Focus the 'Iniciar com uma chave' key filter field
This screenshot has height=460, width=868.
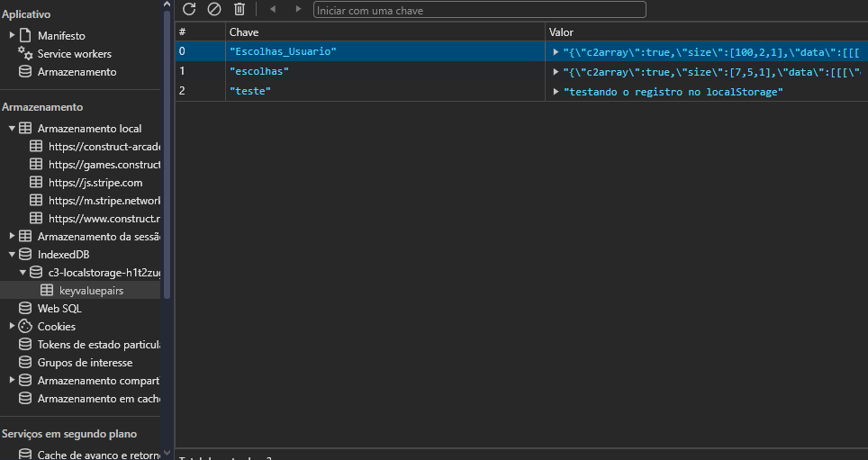tap(479, 10)
